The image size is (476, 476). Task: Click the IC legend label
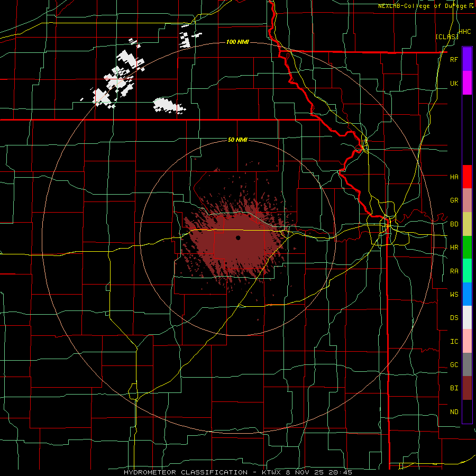[454, 342]
